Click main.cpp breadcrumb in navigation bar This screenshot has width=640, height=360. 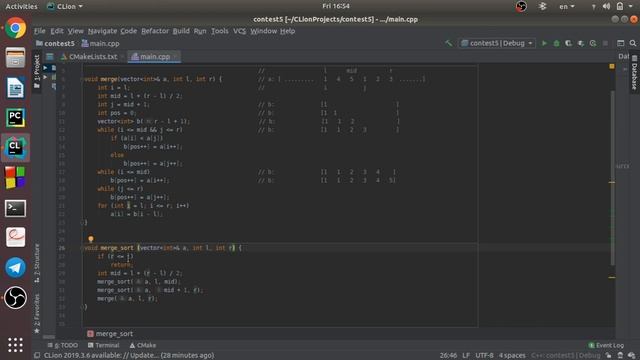click(x=100, y=43)
